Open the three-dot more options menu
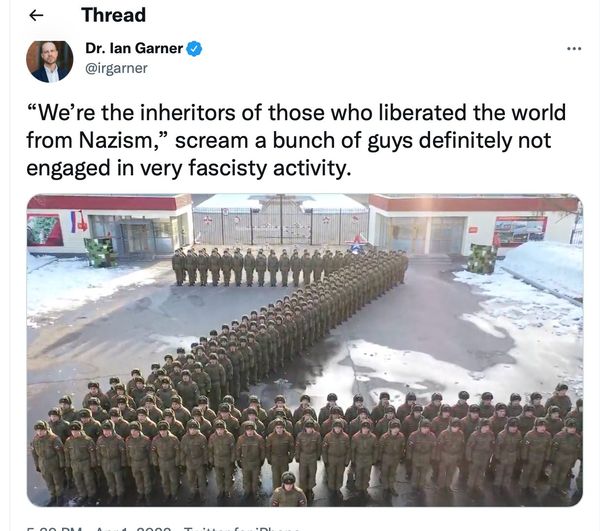The height and width of the screenshot is (531, 600). click(574, 49)
